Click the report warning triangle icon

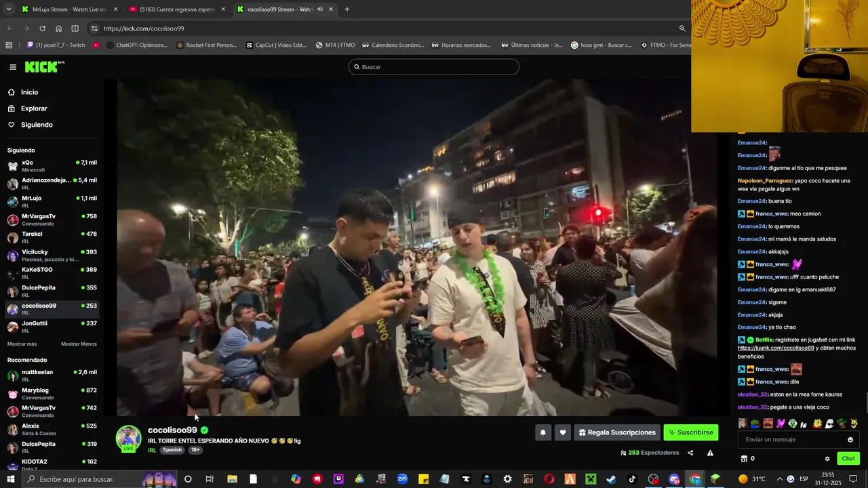(710, 453)
